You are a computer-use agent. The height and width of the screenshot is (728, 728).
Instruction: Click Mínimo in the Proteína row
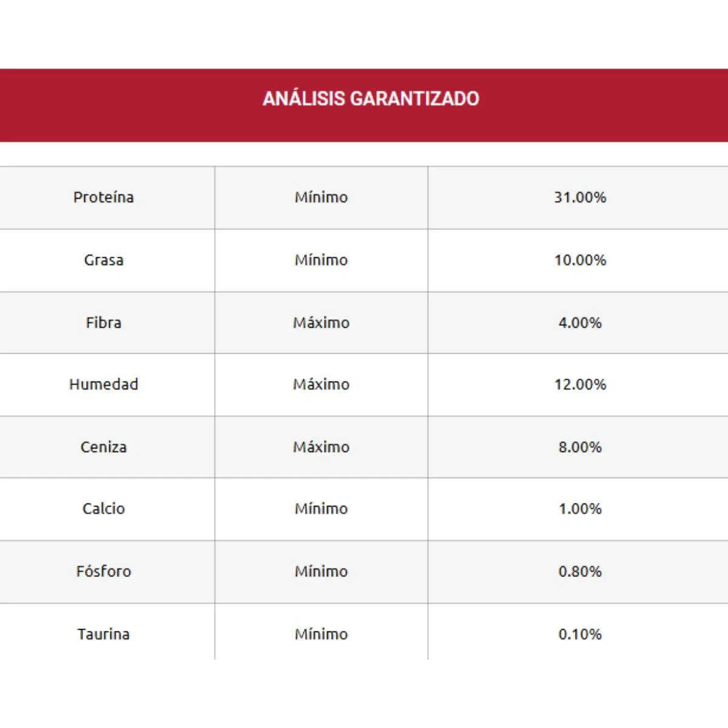tap(321, 197)
